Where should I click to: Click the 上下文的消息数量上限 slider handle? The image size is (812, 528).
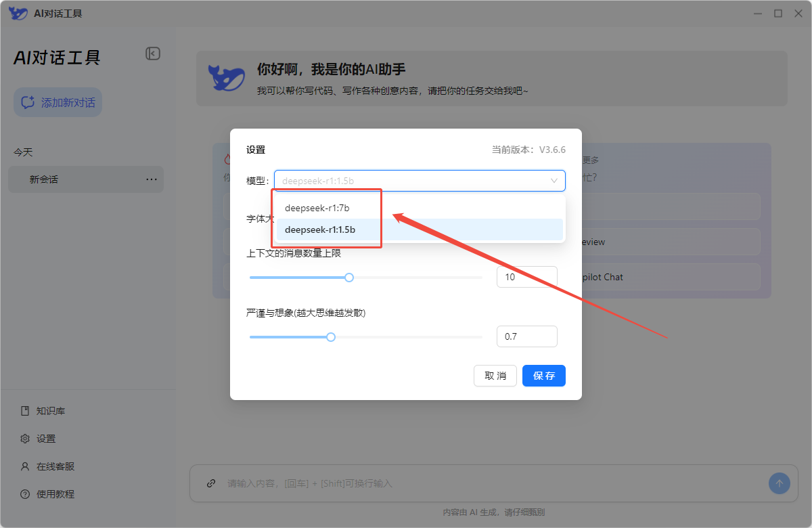click(x=349, y=278)
